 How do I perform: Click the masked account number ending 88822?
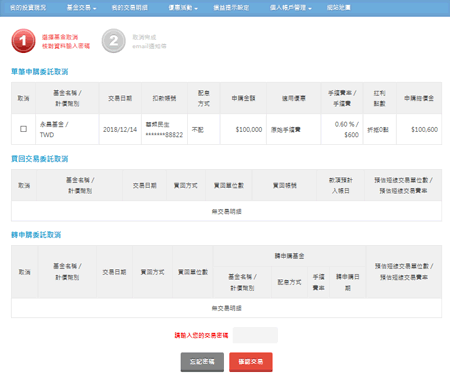pyautogui.click(x=164, y=135)
